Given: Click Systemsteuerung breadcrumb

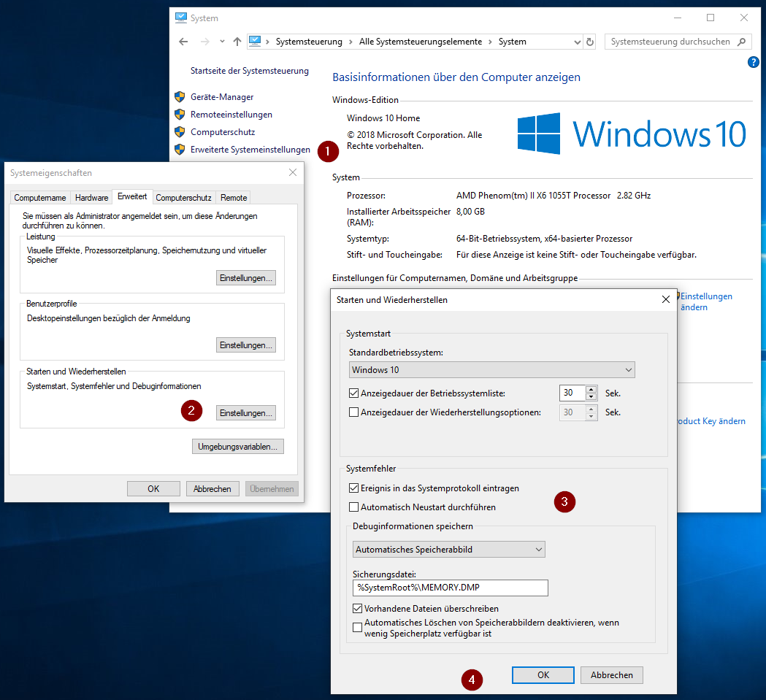Looking at the screenshot, I should click(x=309, y=42).
